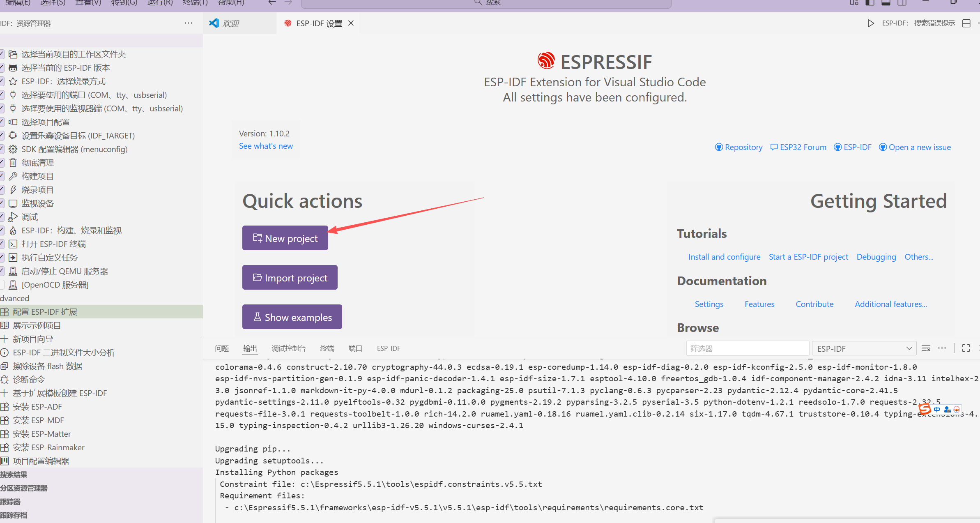Screen dimensions: 980x523
Task: Open the output panel's more actions ellipsis
Action: point(942,348)
